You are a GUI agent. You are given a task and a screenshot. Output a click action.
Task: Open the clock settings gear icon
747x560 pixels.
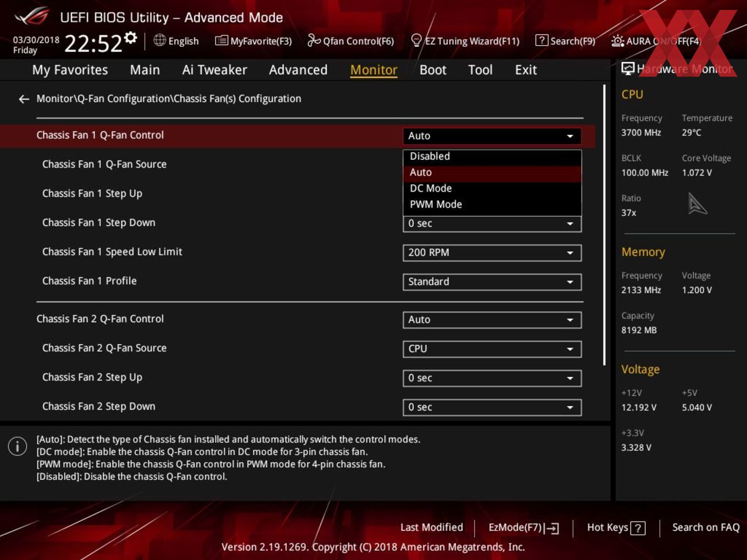pos(131,37)
